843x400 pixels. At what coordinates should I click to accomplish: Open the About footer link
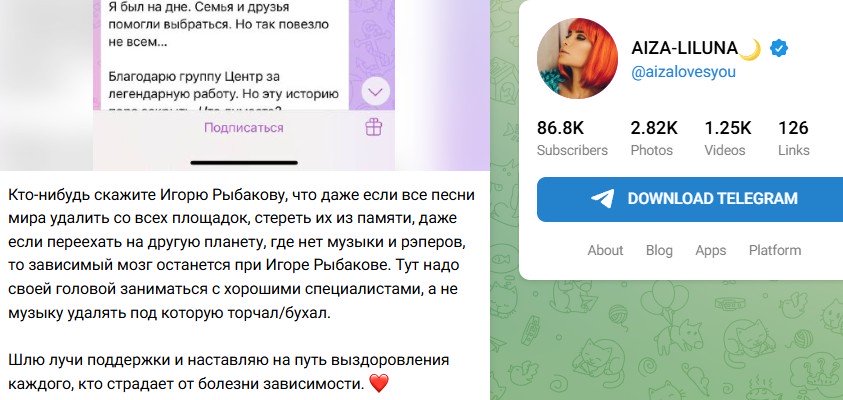click(605, 250)
